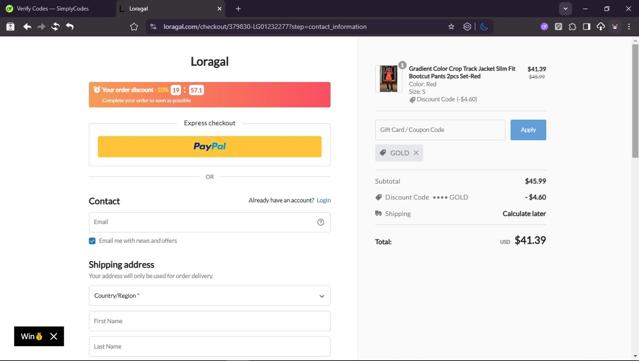Screen dimensions: 639x361
Task: Click the Apply coupon button
Action: 528,130
